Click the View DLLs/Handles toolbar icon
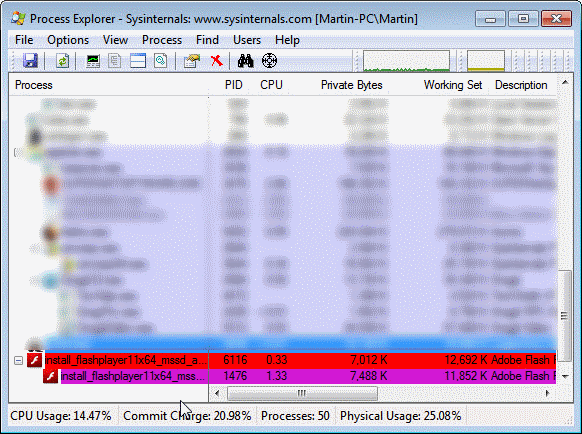Viewport: 582px width, 434px height. (160, 61)
